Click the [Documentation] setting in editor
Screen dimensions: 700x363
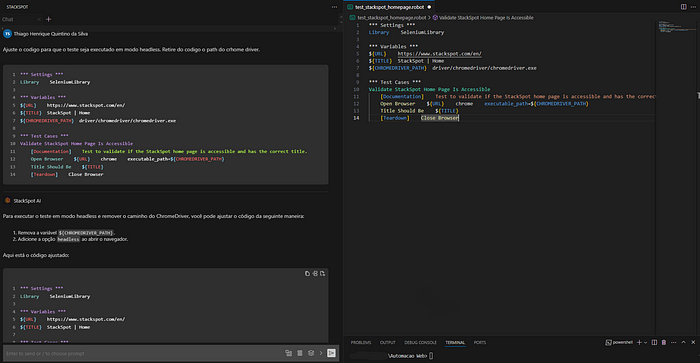pos(402,96)
